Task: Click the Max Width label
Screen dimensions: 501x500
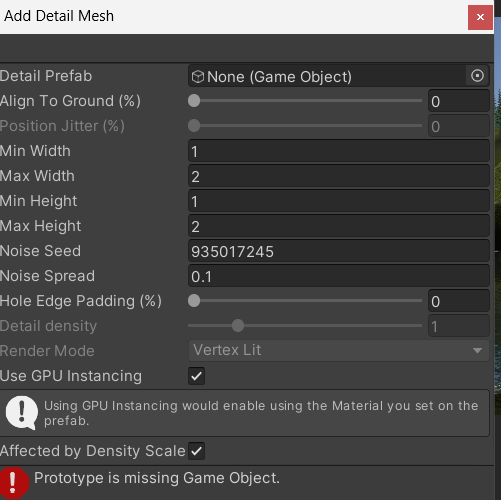Action: (37, 176)
